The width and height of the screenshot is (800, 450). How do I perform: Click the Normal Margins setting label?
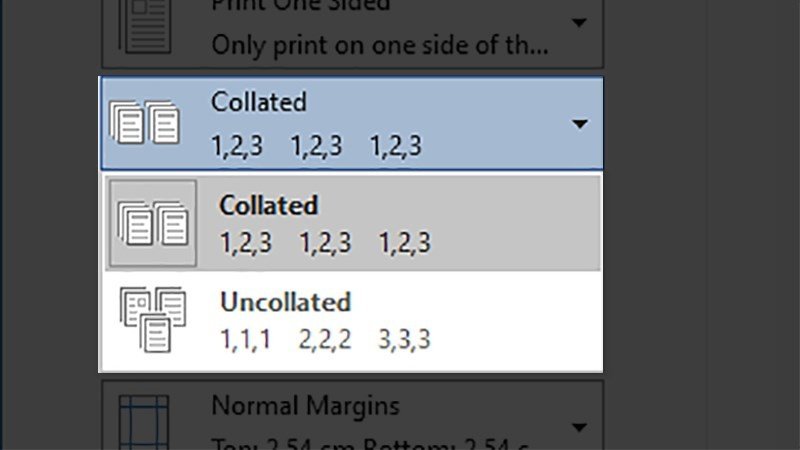point(305,406)
